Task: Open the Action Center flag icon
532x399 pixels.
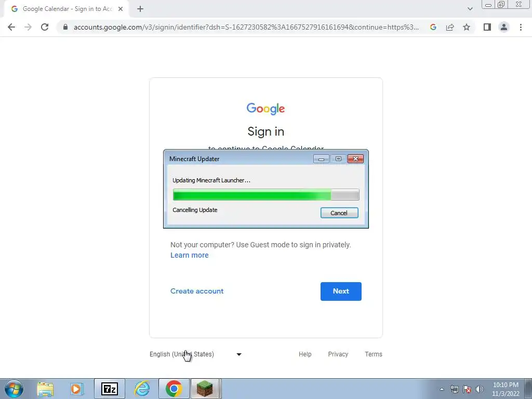Action: (x=467, y=389)
